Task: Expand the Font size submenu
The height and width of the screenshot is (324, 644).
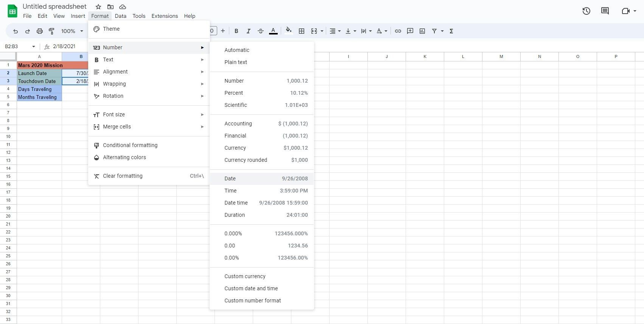Action: pos(149,114)
